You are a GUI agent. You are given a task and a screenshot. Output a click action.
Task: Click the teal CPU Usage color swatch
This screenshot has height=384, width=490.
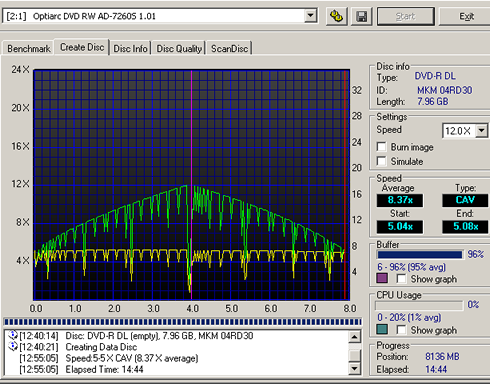pyautogui.click(x=382, y=329)
